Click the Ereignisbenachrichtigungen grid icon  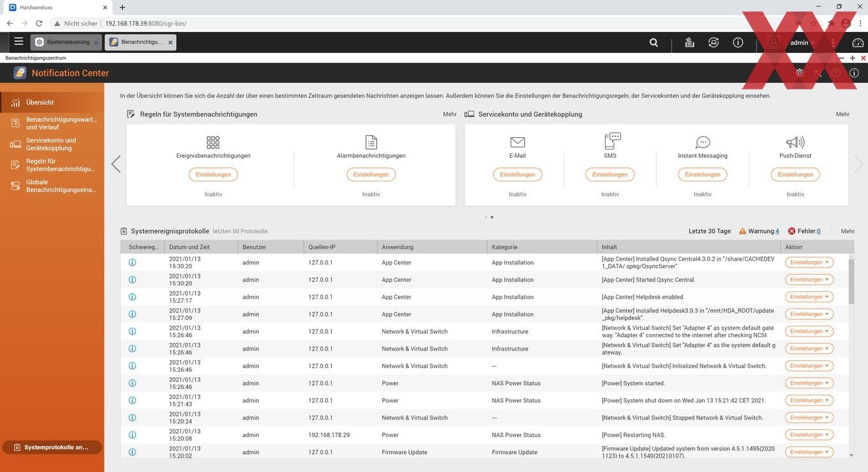click(x=213, y=142)
